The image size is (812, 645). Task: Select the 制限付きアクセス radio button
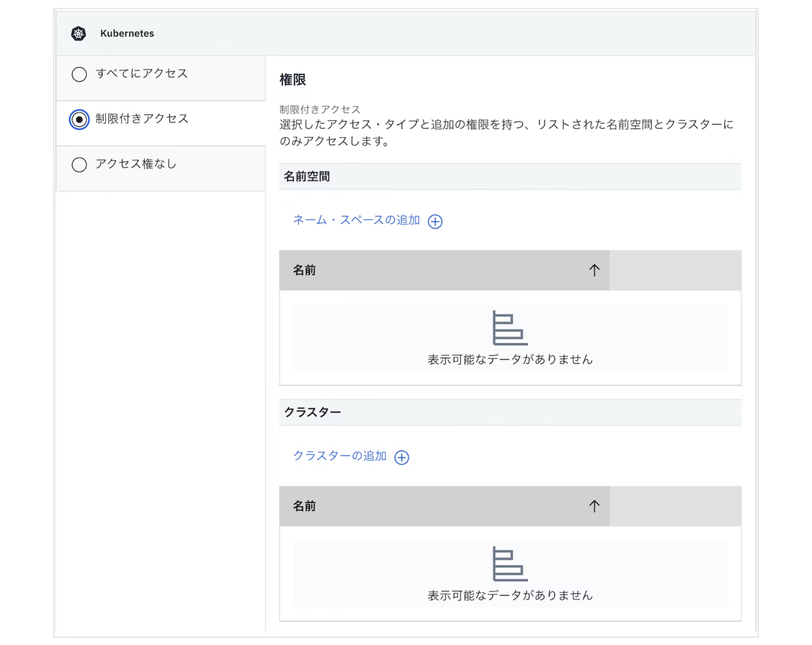(x=79, y=119)
